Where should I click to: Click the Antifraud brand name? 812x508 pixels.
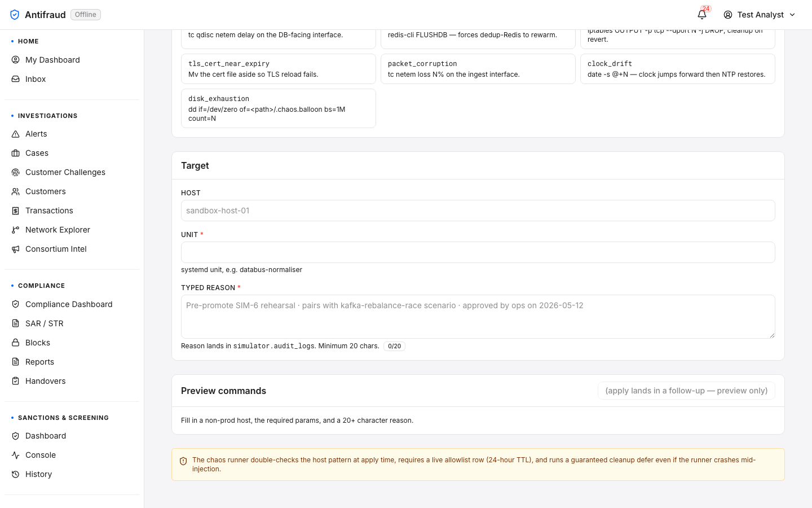(x=45, y=15)
